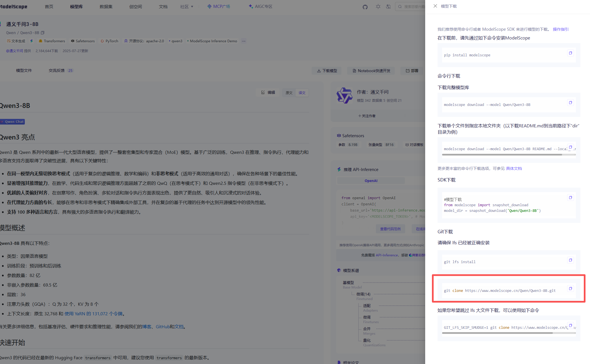Switch to the 交流反馈 tab
Viewport: 590px width, 364px height.
(61, 70)
